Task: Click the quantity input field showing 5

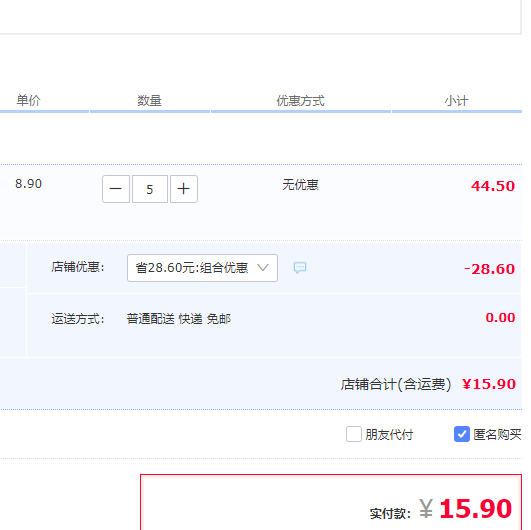Action: [x=150, y=189]
